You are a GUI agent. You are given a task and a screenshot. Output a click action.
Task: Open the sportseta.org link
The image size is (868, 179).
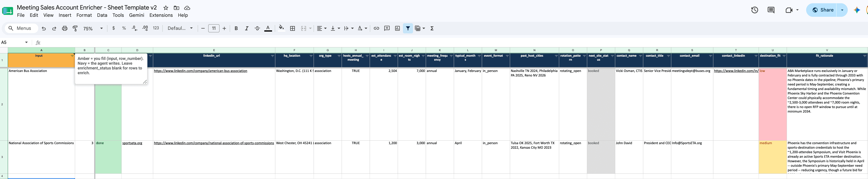point(132,143)
